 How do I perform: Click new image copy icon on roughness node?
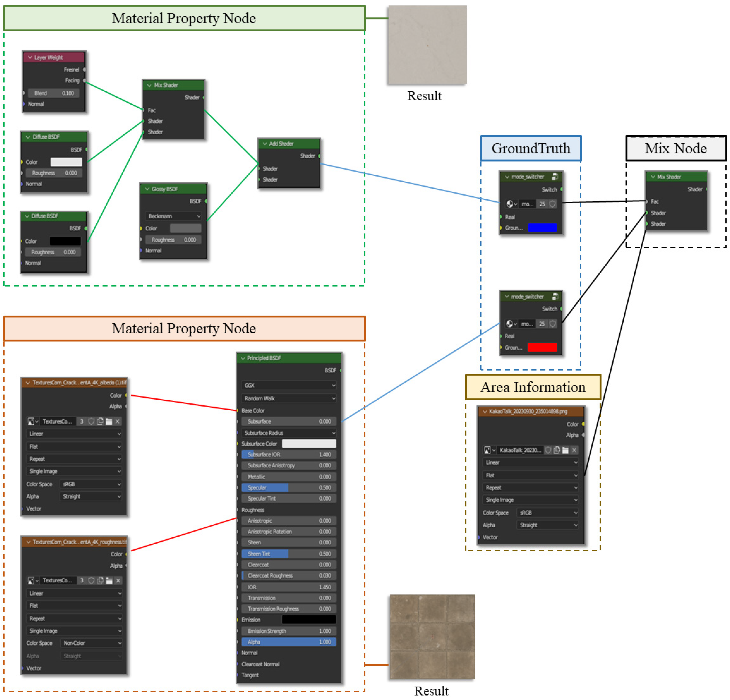click(100, 580)
